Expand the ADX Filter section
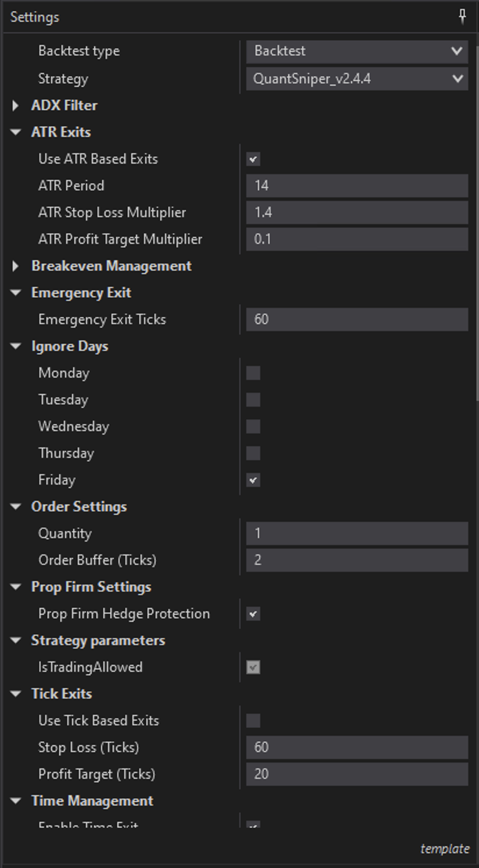 point(16,106)
